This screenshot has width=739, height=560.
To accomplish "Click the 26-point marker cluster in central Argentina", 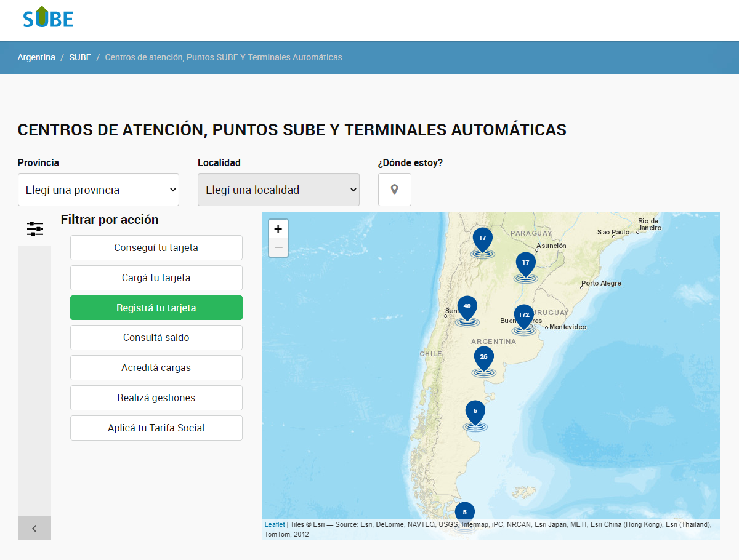I will coord(483,356).
